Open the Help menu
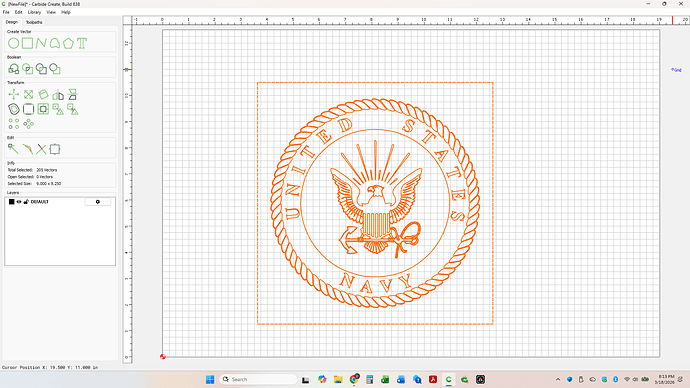Viewport: 690px width, 388px height. (66, 12)
